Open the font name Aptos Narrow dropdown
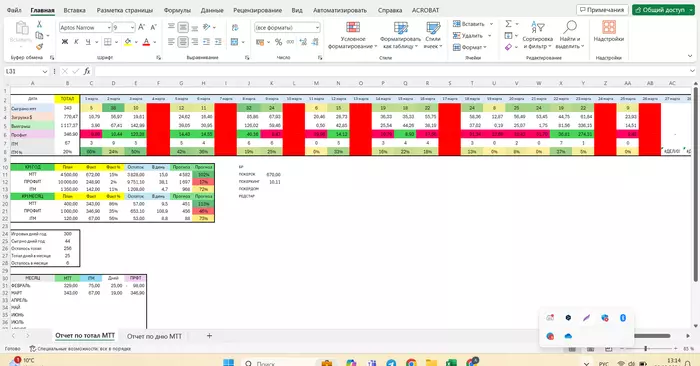Viewport: 700px width, 366px height. coord(108,28)
